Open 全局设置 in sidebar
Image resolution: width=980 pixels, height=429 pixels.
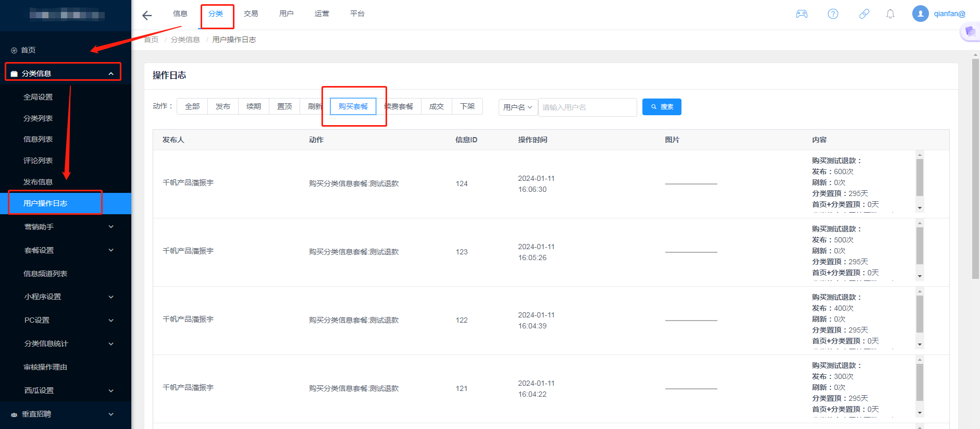(38, 97)
